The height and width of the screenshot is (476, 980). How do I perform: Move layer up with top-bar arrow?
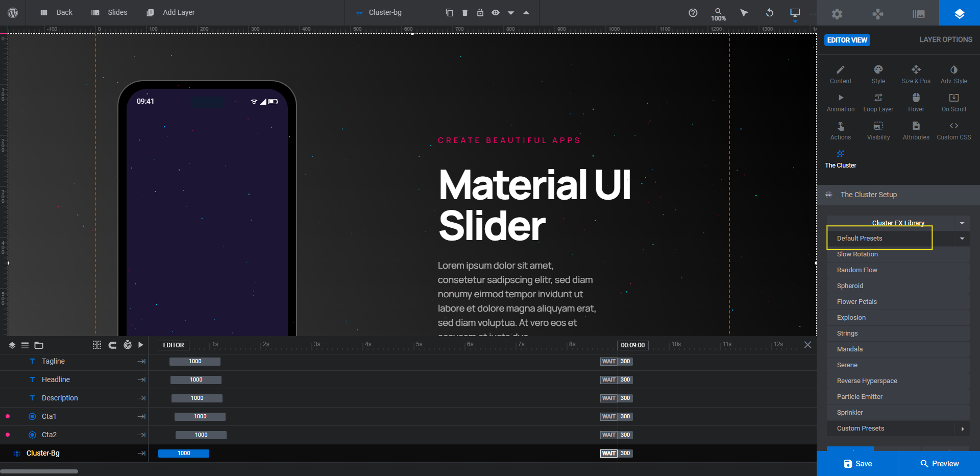tap(526, 13)
